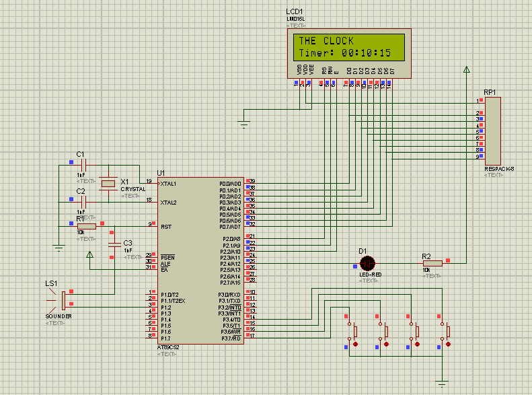Click the 'RESPACK-8' value label
532x395 pixels.
coord(499,169)
